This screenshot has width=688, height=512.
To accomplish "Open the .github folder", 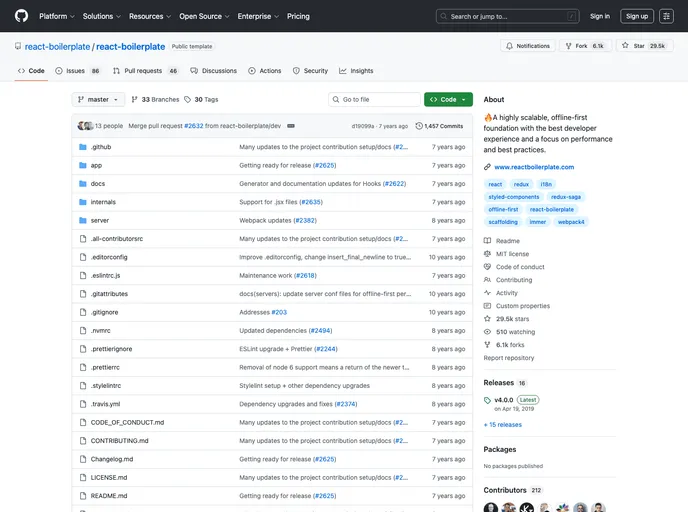I will [x=101, y=147].
